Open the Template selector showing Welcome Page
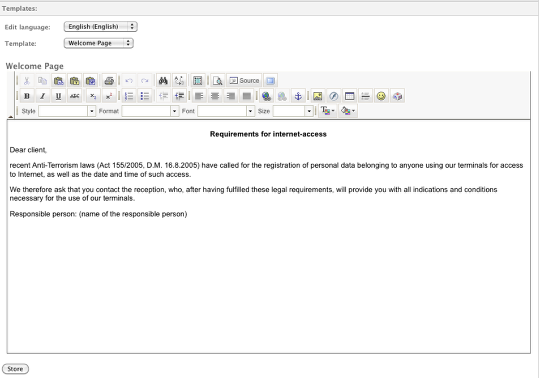540x378 pixels. pos(98,43)
